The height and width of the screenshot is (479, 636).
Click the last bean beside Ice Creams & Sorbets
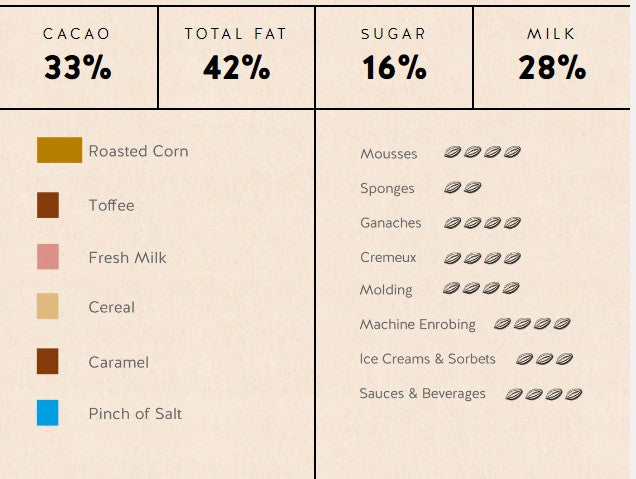(x=564, y=359)
